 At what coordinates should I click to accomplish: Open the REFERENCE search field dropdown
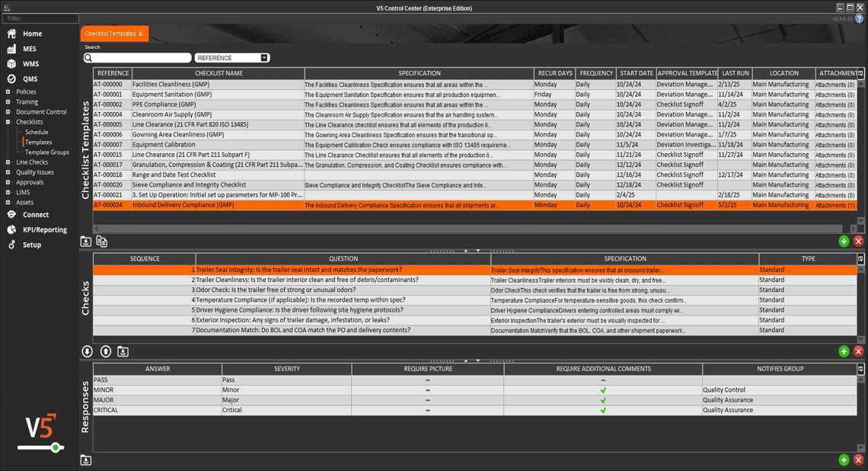coord(264,58)
